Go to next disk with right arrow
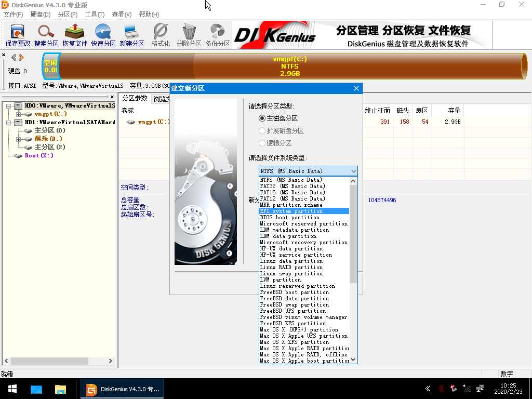 tap(21, 57)
